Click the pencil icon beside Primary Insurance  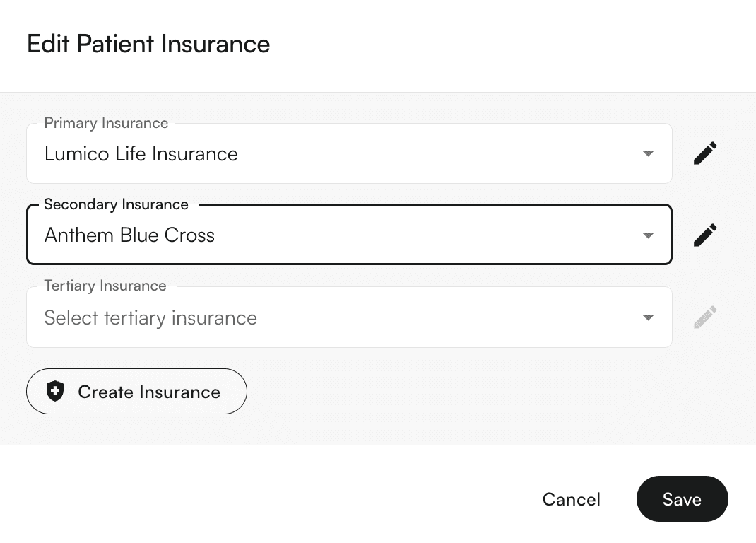tap(704, 153)
